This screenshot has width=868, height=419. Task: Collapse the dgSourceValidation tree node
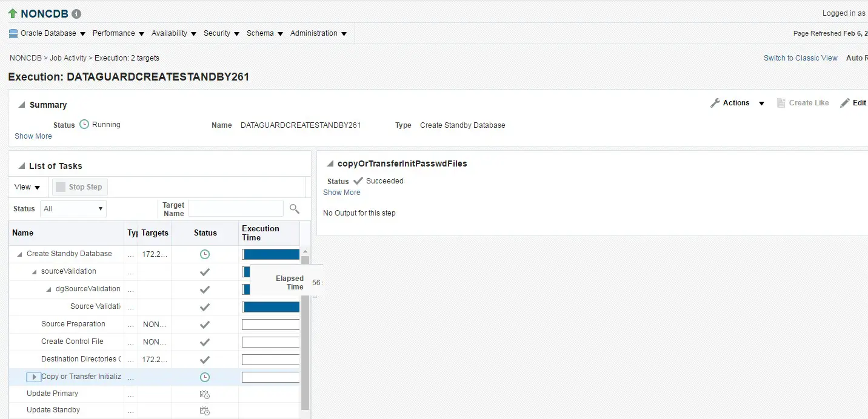pyautogui.click(x=49, y=289)
